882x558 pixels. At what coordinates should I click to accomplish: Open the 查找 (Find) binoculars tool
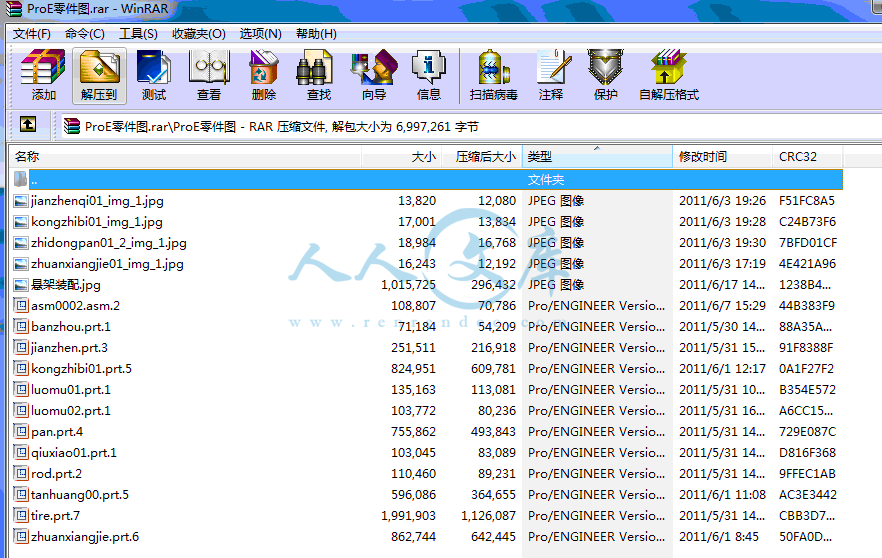click(318, 75)
